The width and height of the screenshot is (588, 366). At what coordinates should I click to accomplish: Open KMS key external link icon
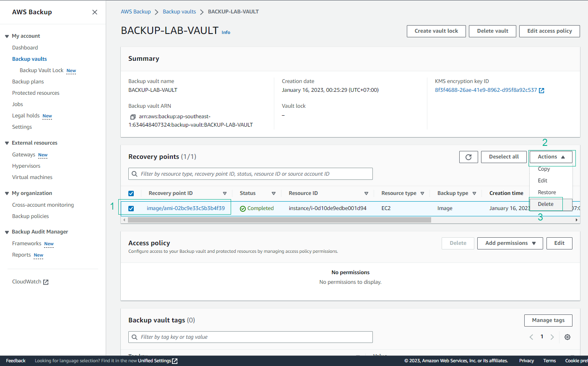coord(541,91)
